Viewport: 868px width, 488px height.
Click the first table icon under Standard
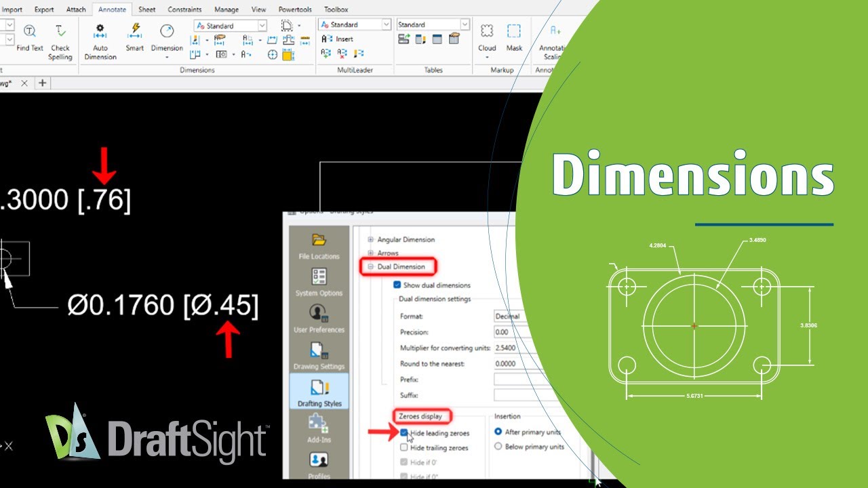[x=403, y=39]
